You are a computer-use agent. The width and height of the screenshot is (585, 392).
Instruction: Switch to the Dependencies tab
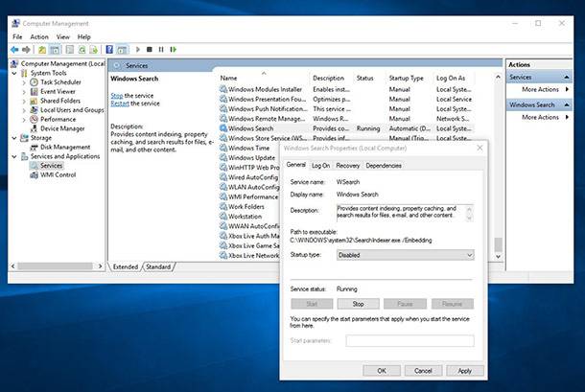(x=384, y=166)
